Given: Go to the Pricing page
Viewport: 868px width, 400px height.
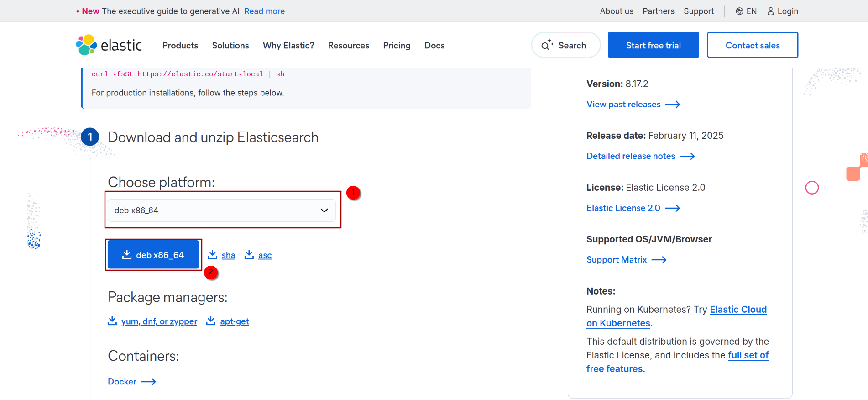Looking at the screenshot, I should pyautogui.click(x=397, y=46).
